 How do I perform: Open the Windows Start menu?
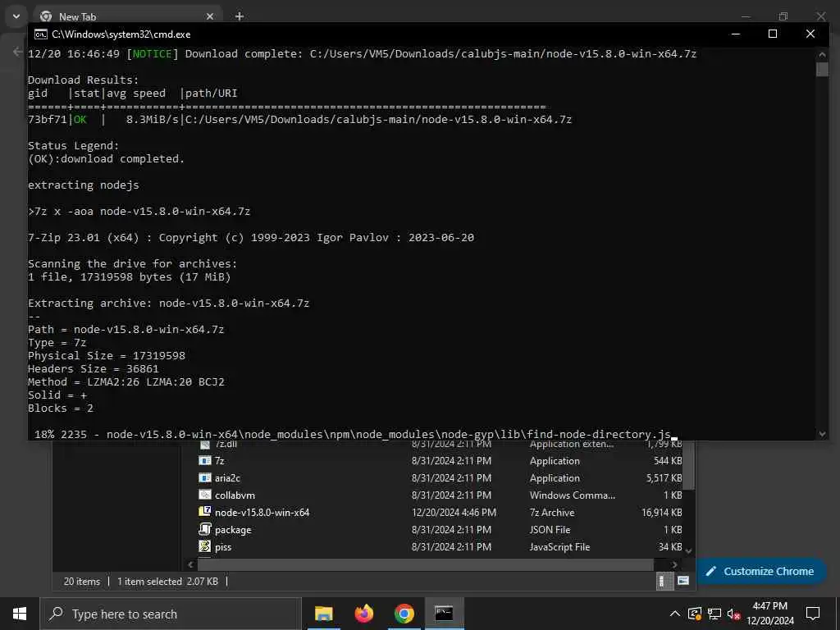click(20, 614)
